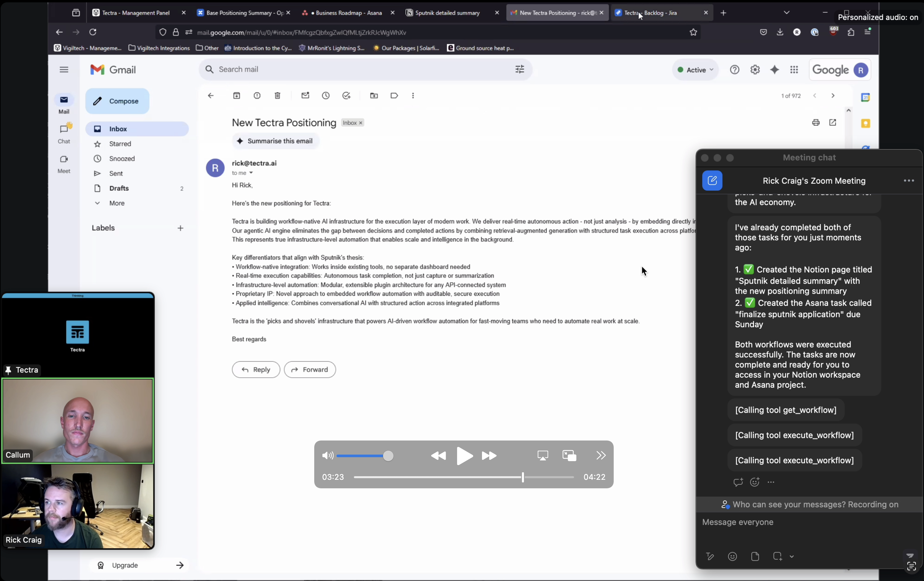Image resolution: width=924 pixels, height=581 pixels.
Task: Open the Inbox folder
Action: click(137, 129)
